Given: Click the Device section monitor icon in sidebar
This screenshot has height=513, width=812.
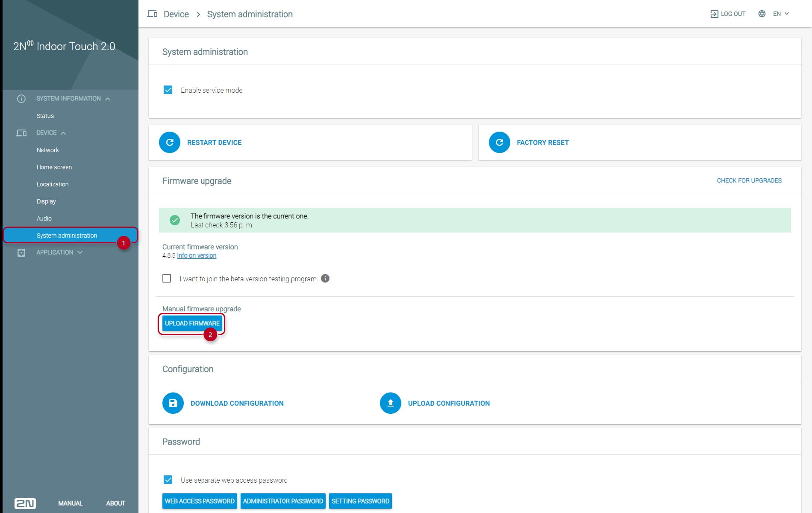Looking at the screenshot, I should 21,133.
